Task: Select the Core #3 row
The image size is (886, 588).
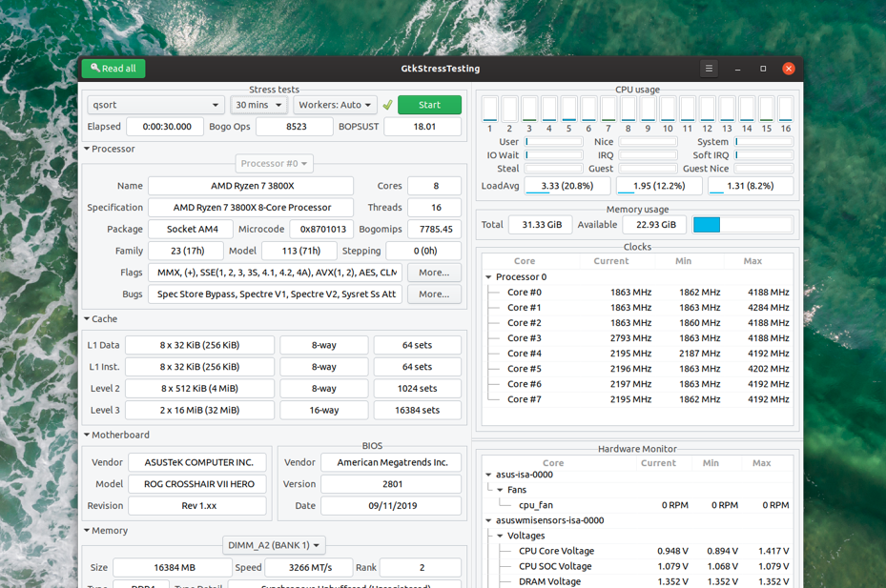Action: [637, 337]
